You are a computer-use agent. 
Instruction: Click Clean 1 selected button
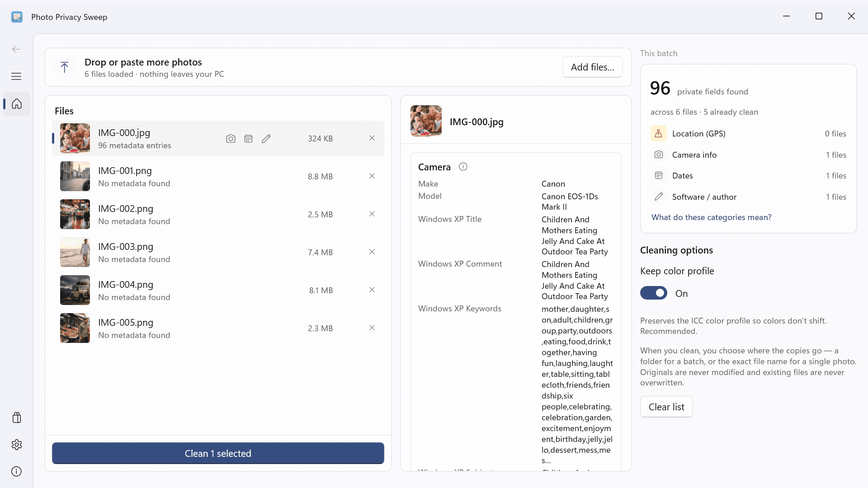pos(218,453)
